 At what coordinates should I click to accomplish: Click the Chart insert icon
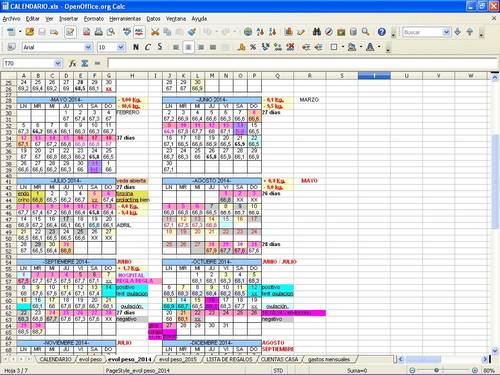click(288, 32)
